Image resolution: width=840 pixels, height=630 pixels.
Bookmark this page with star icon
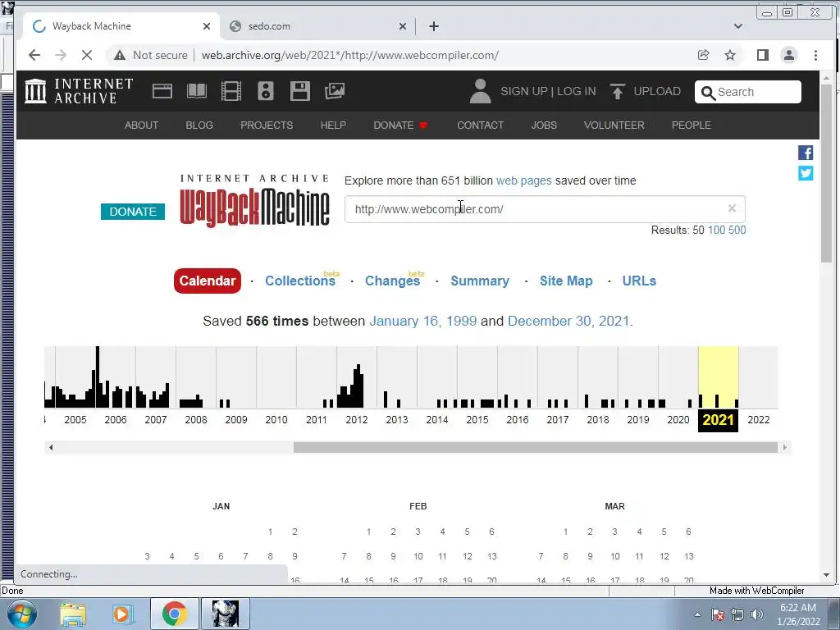729,55
